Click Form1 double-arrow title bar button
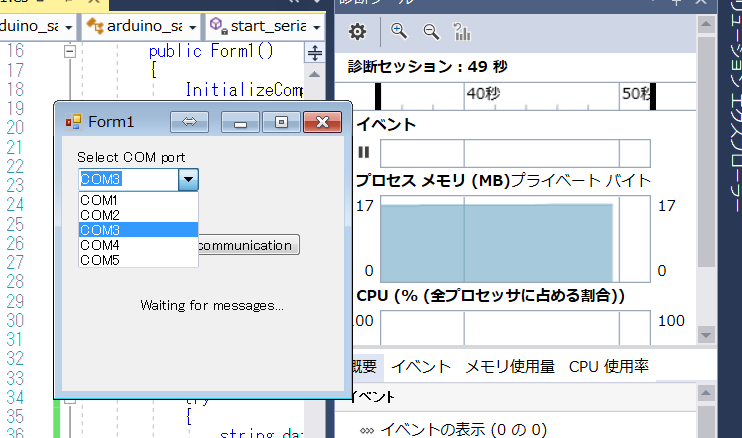 [189, 122]
